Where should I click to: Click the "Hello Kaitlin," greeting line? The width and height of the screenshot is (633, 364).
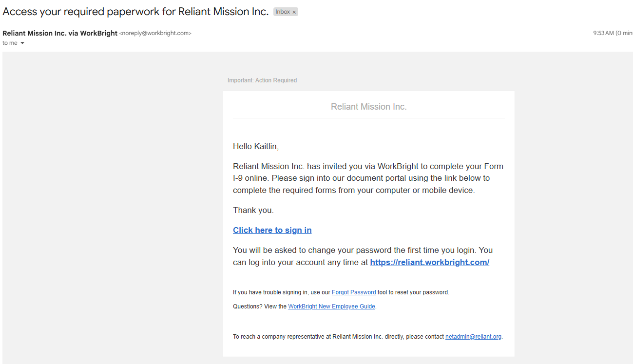tap(256, 146)
